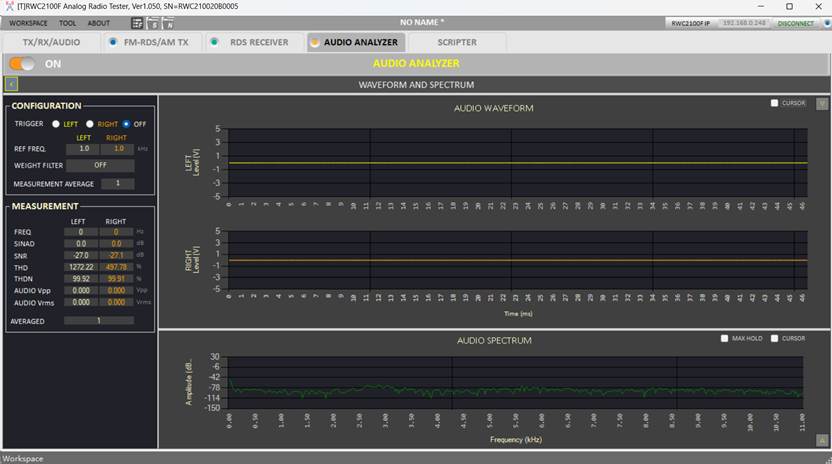The width and height of the screenshot is (832, 464).
Task: Click the FM-RDS/AM TX status indicator dot
Action: 113,42
